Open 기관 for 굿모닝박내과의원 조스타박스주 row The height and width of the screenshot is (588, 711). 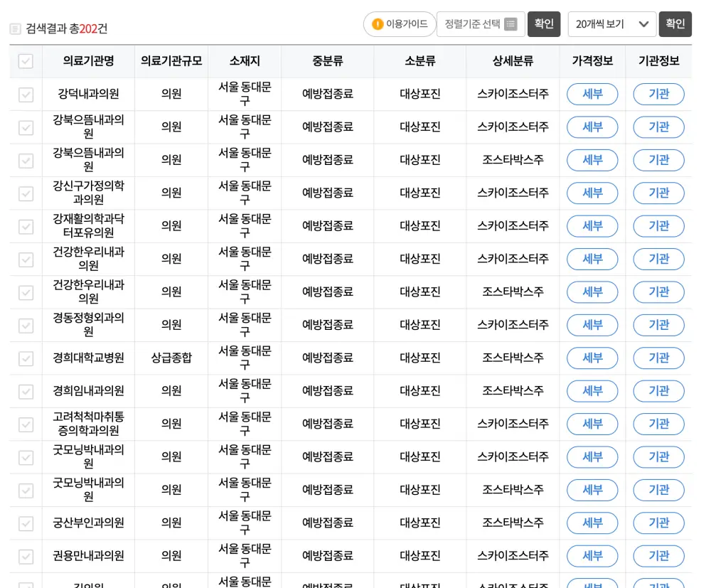[x=658, y=490]
